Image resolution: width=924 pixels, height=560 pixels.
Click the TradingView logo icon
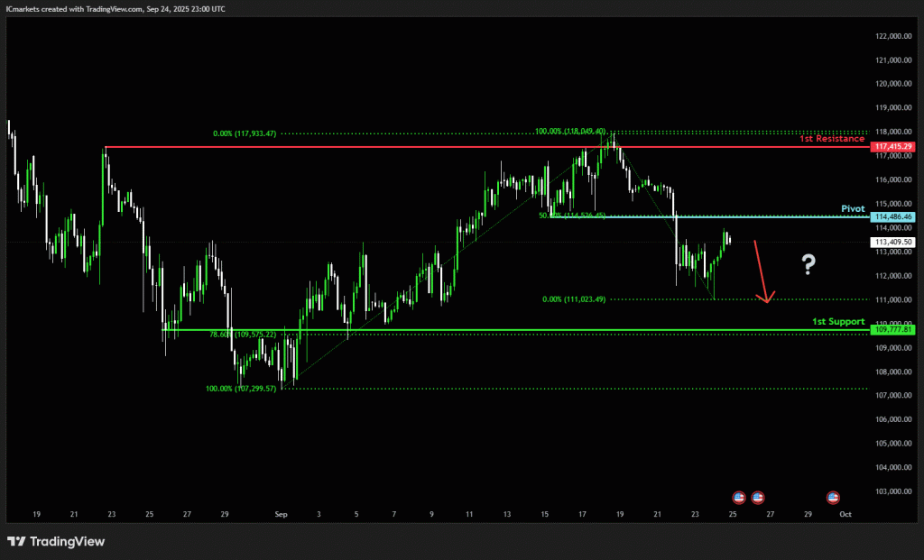(16, 541)
